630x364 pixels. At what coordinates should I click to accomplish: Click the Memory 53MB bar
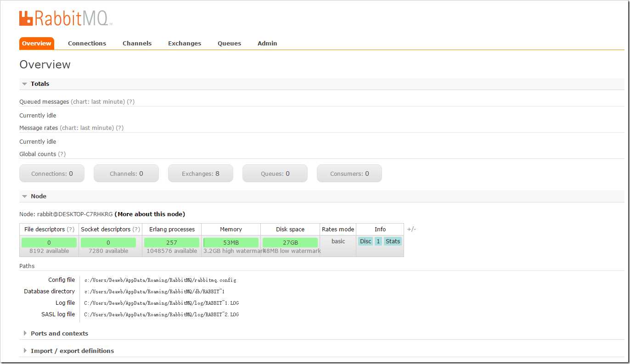231,242
